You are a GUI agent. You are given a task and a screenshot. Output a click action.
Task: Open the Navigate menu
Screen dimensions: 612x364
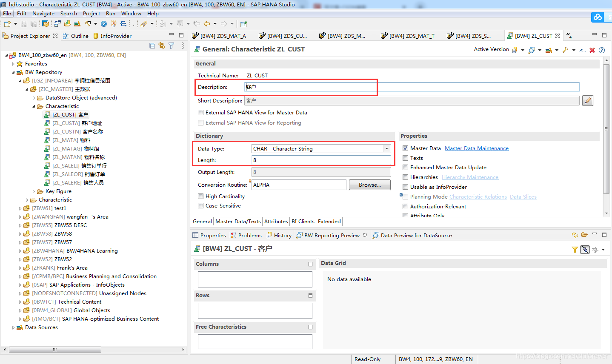tap(43, 14)
